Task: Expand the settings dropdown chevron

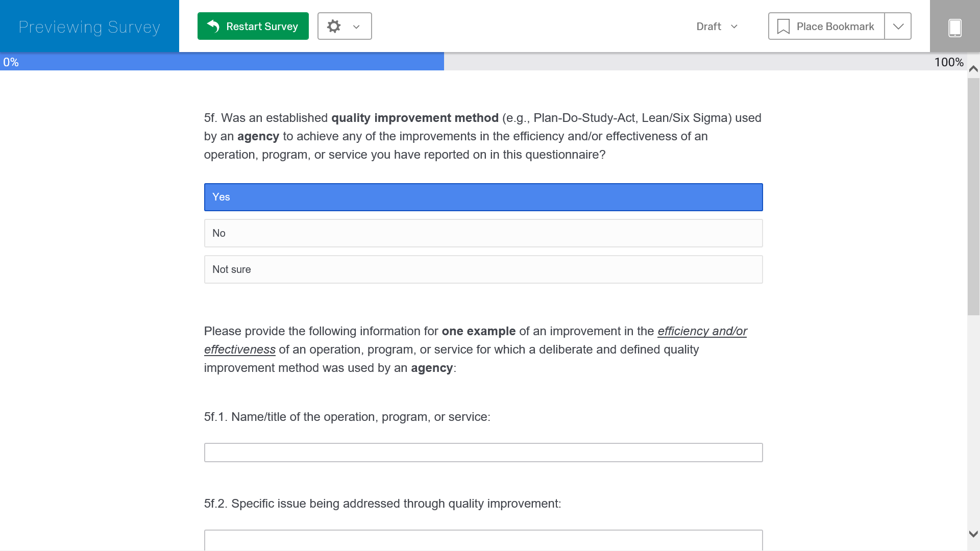Action: [356, 27]
